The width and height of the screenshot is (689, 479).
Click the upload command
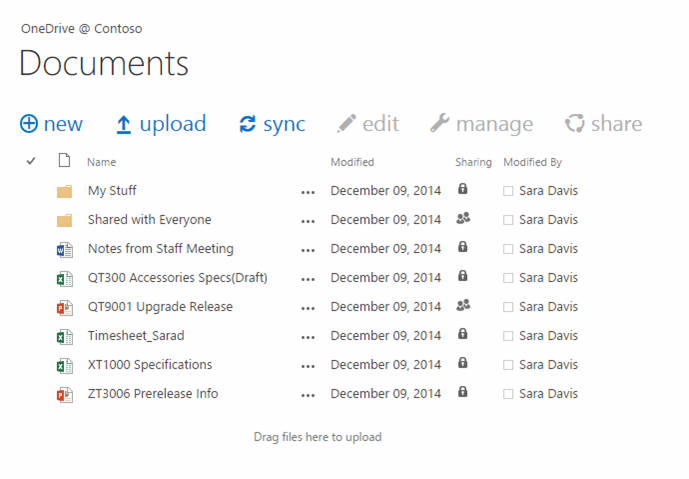point(161,124)
